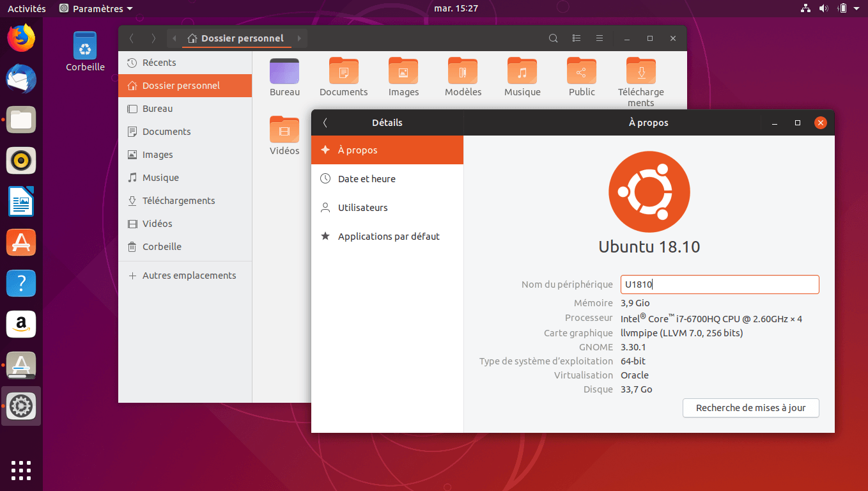
Task: Open the Nautilus hamburger menu icon
Action: click(x=599, y=38)
